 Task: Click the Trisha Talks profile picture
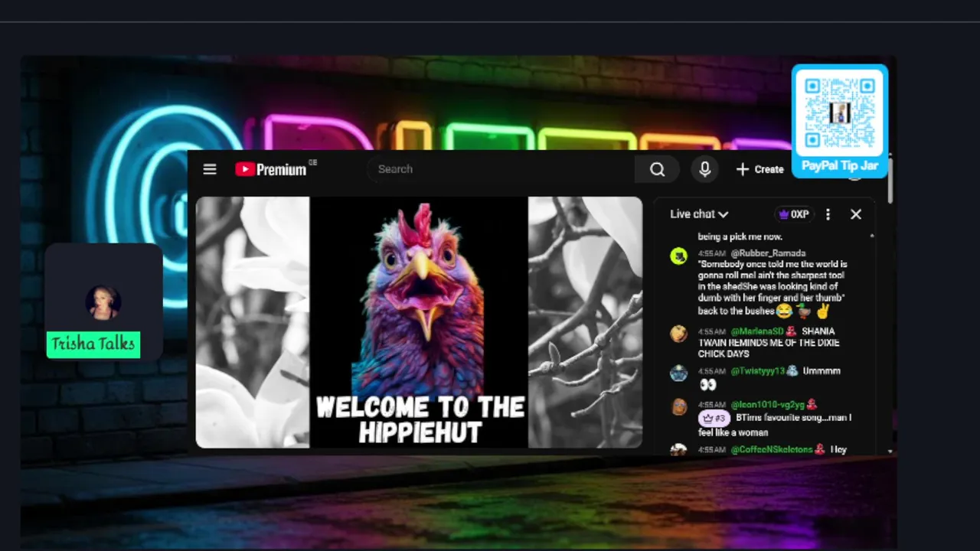pos(103,302)
